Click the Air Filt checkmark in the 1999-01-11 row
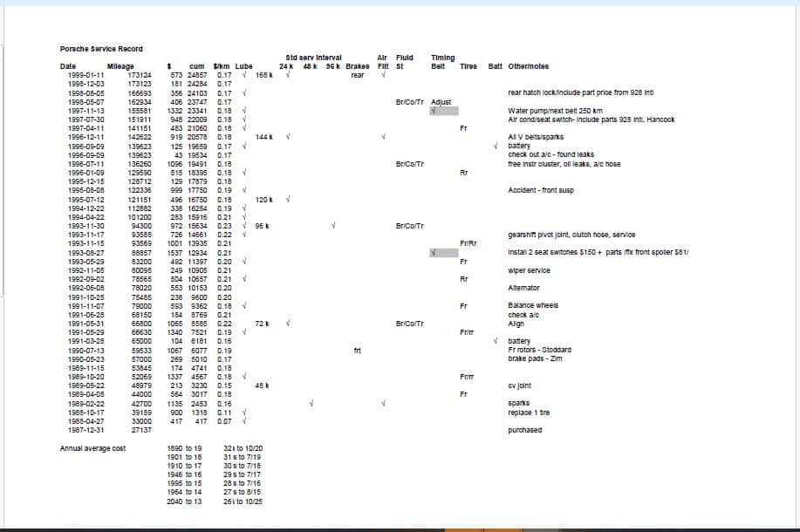800x532 pixels. (x=382, y=75)
